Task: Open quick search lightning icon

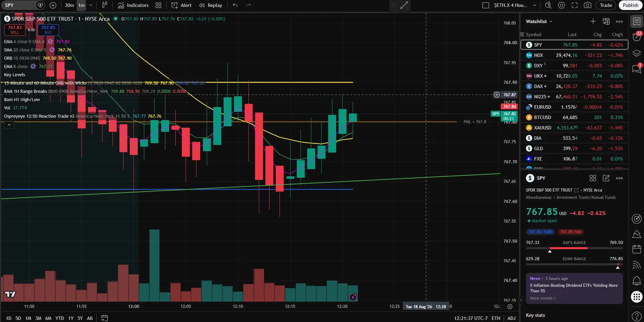Action: (548, 5)
